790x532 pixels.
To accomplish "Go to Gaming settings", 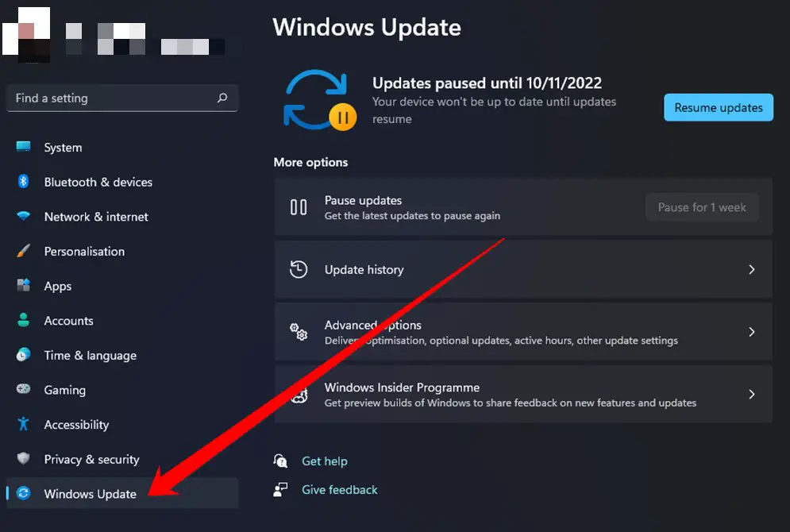I will tap(122, 390).
